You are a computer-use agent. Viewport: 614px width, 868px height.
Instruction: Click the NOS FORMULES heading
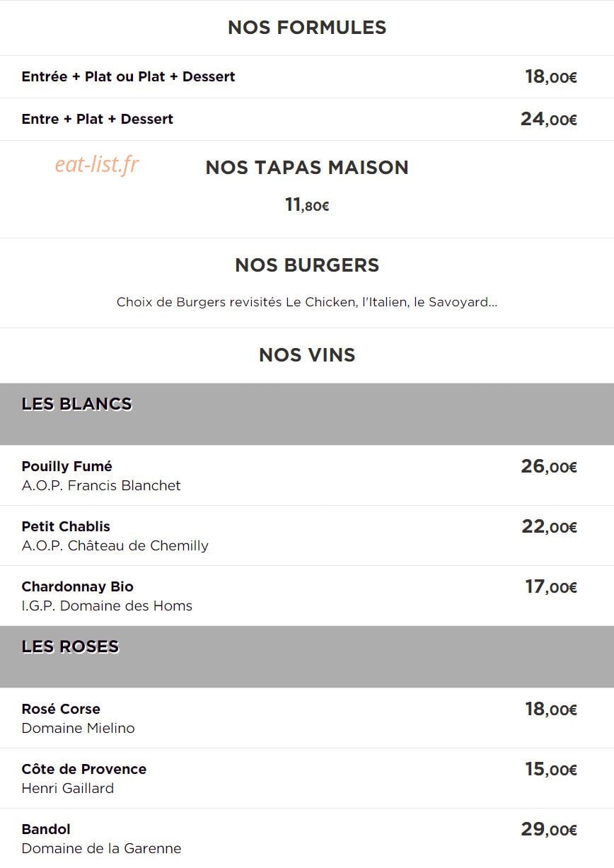(x=307, y=28)
